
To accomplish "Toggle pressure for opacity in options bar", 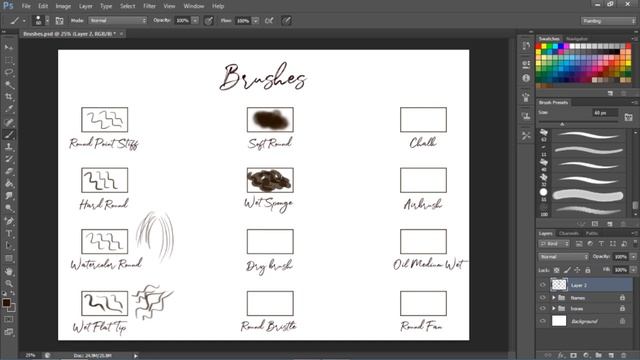I will [209, 20].
